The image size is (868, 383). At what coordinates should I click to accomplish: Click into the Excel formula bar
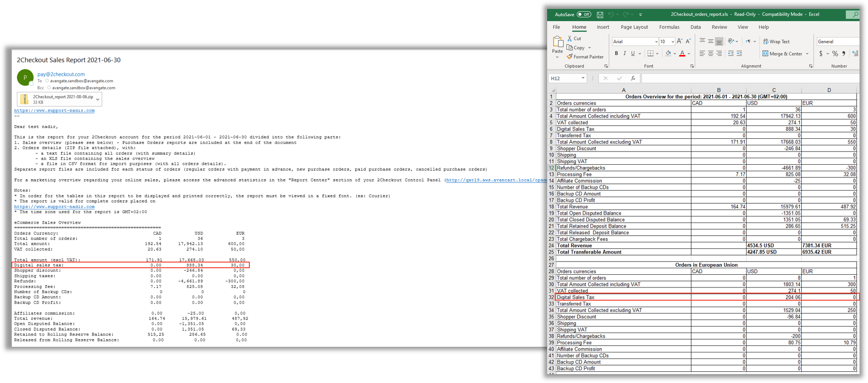point(750,79)
